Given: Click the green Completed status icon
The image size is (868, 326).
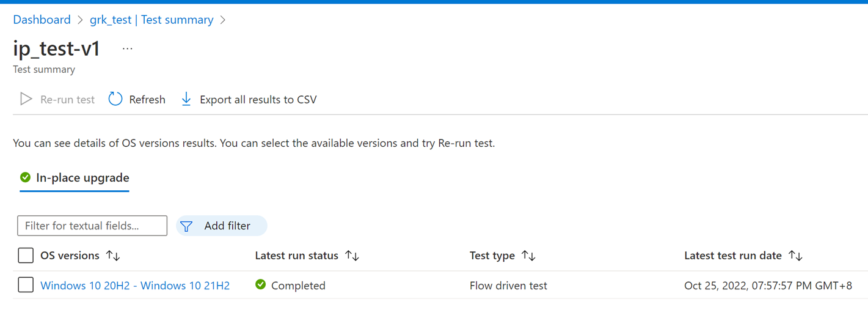Looking at the screenshot, I should click(261, 284).
